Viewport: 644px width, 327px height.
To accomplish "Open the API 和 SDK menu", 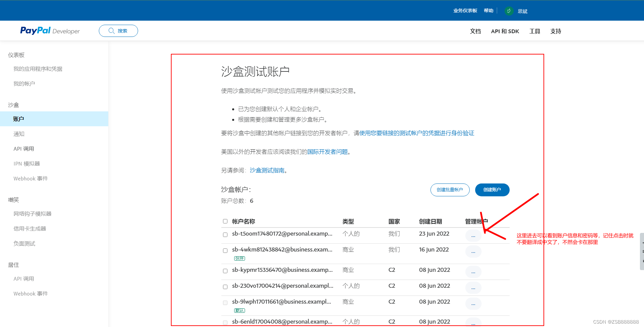I will click(x=505, y=31).
